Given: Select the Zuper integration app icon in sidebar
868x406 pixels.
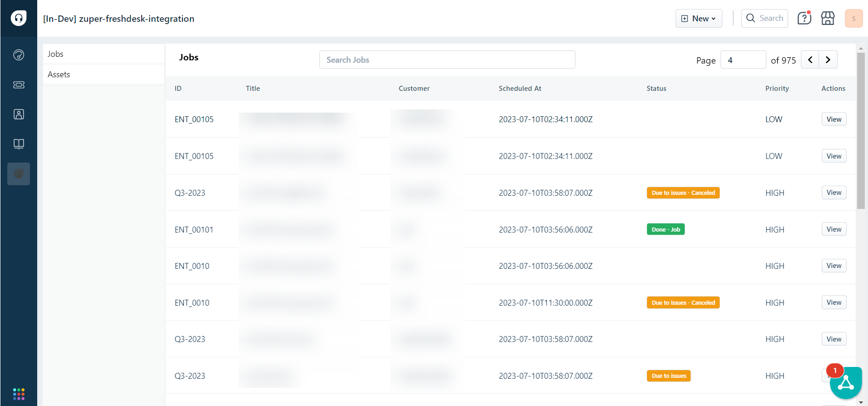Looking at the screenshot, I should [x=19, y=174].
